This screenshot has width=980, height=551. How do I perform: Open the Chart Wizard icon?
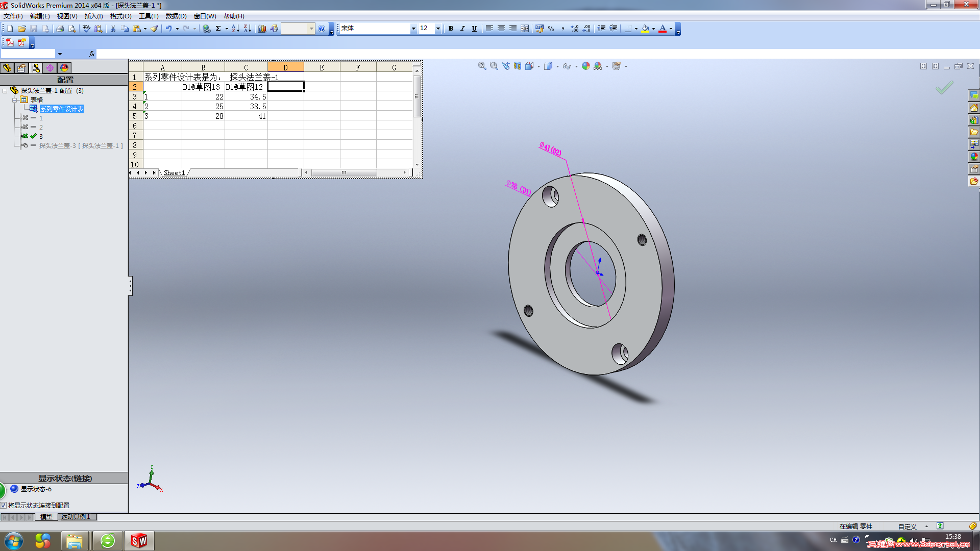click(x=262, y=29)
